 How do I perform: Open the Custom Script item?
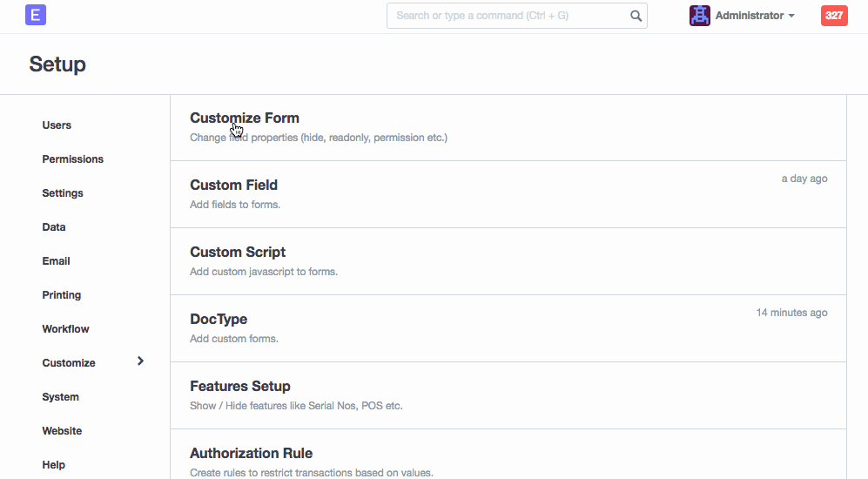pos(238,253)
